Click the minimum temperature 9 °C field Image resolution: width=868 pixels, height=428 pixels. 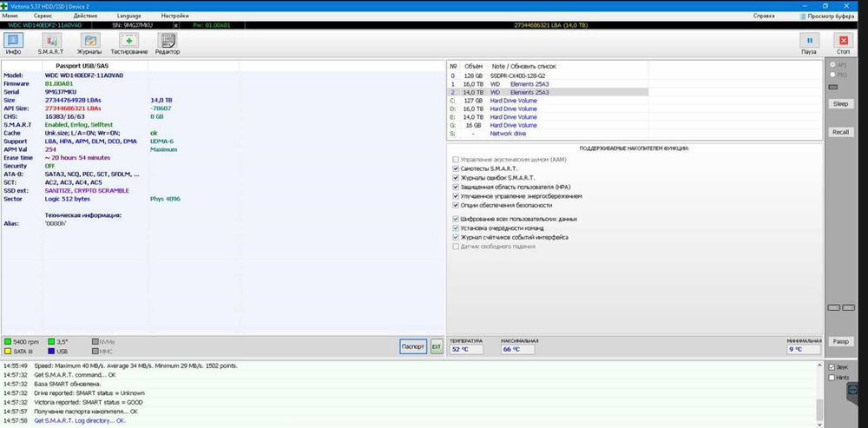(803, 349)
